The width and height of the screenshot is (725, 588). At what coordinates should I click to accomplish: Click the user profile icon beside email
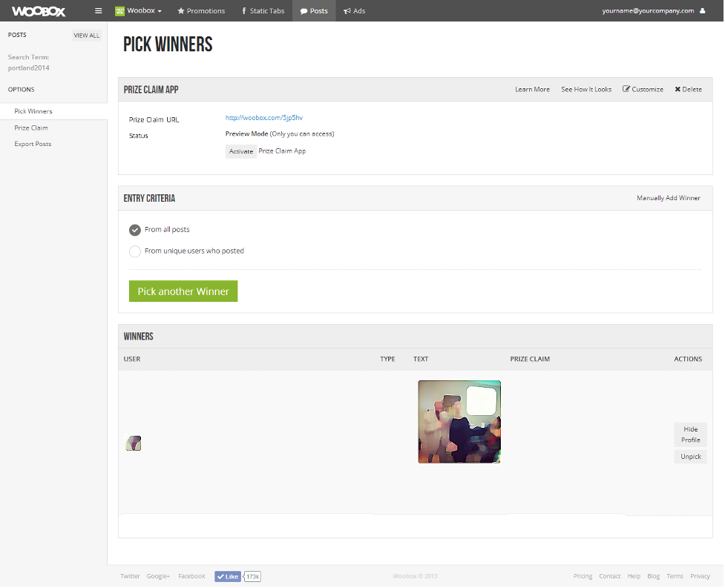pyautogui.click(x=702, y=11)
